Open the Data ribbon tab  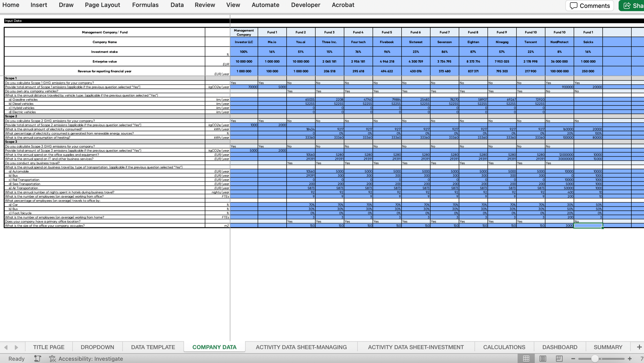(177, 5)
